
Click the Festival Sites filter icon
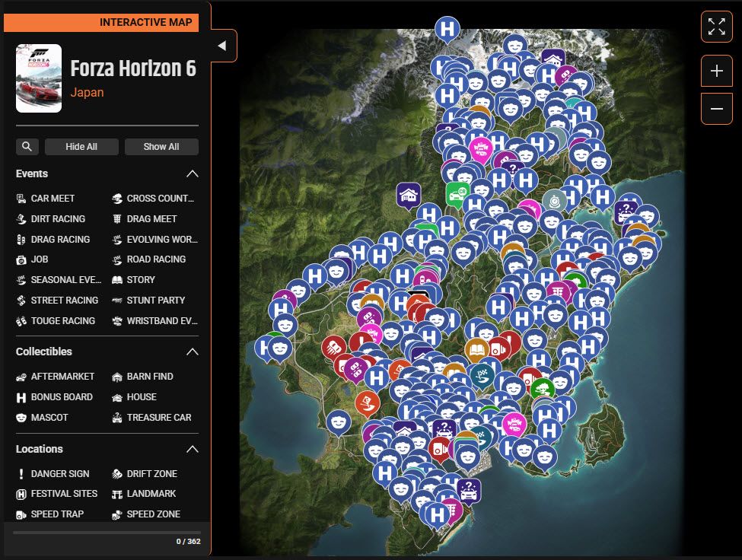point(21,495)
